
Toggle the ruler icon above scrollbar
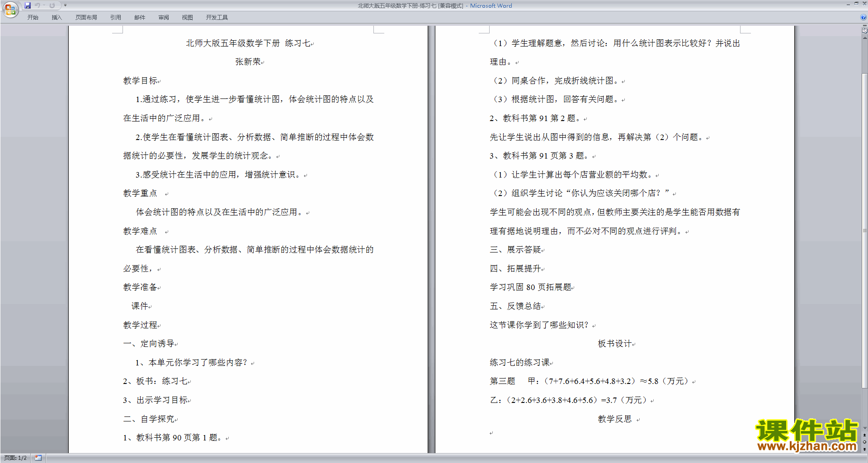click(x=865, y=31)
